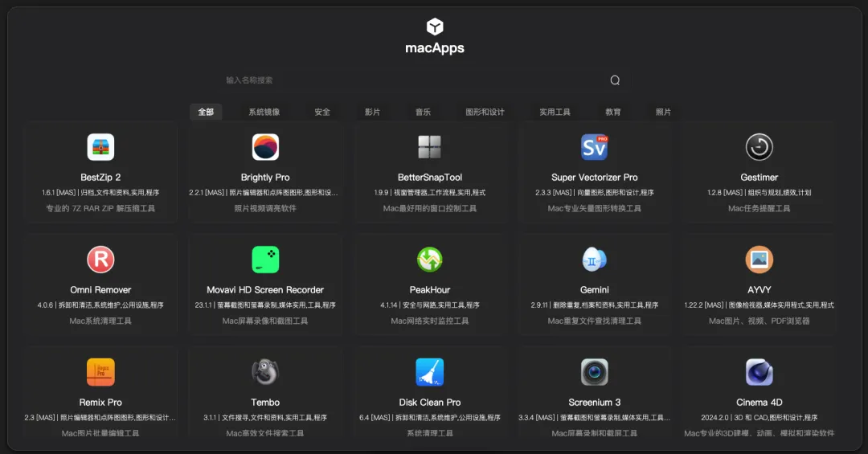Click description Mac网络实时监控工具
Image resolution: width=868 pixels, height=454 pixels.
click(x=429, y=321)
